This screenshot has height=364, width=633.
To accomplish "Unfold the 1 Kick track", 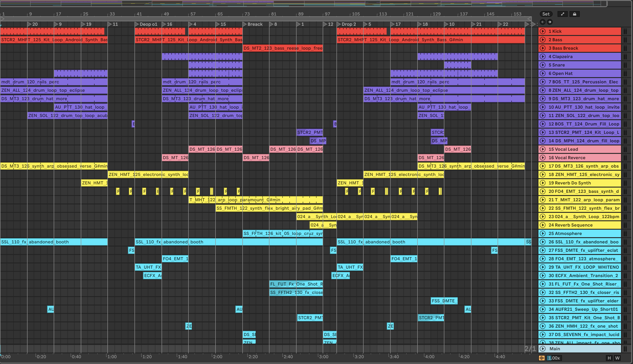I will (x=543, y=31).
